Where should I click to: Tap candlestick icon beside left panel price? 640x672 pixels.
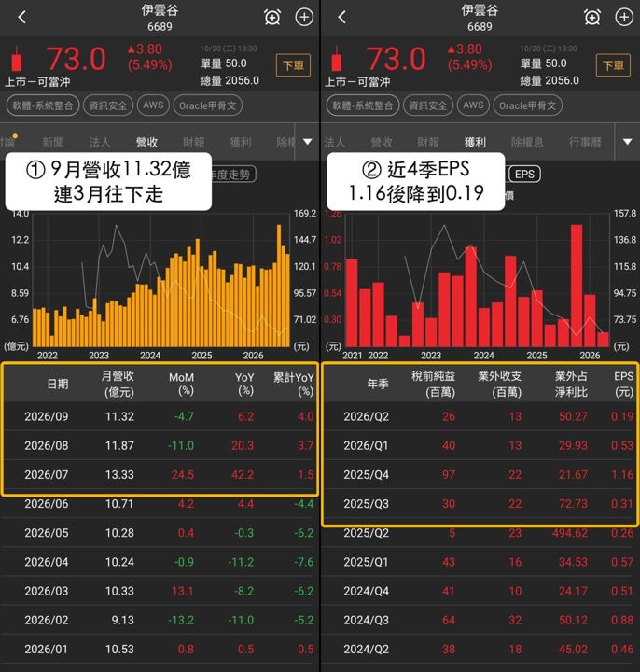pyautogui.click(x=17, y=58)
